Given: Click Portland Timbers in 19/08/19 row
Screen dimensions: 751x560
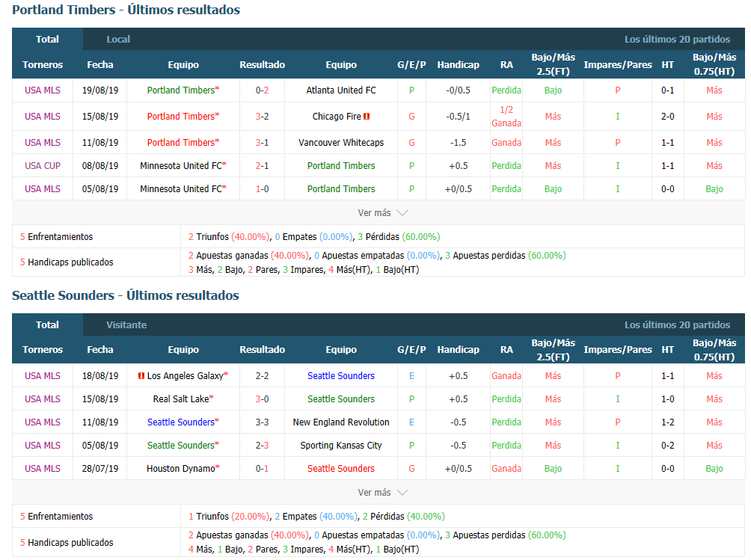Looking at the screenshot, I should pyautogui.click(x=181, y=90).
